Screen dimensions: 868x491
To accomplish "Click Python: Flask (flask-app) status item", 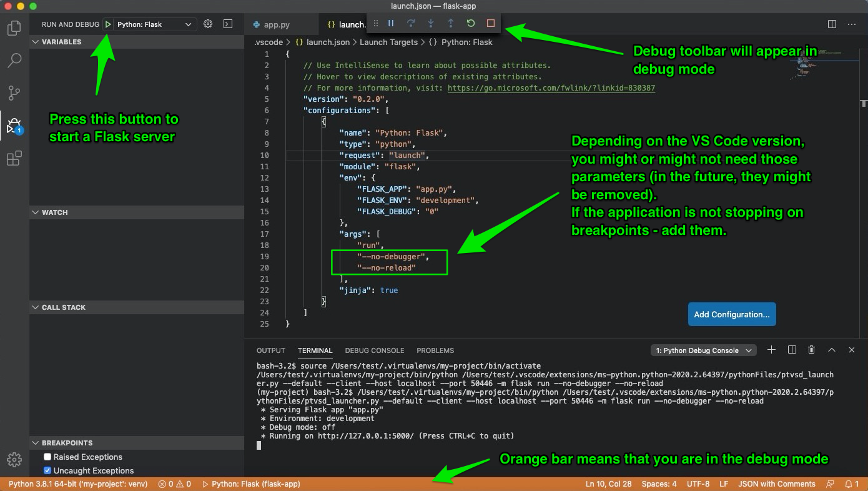I will tap(252, 484).
